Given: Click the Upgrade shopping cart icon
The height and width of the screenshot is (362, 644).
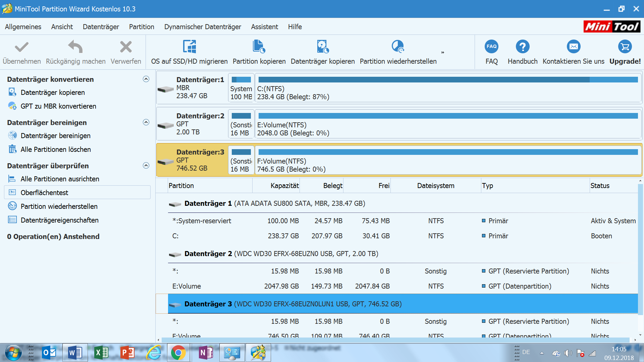Looking at the screenshot, I should [x=625, y=47].
